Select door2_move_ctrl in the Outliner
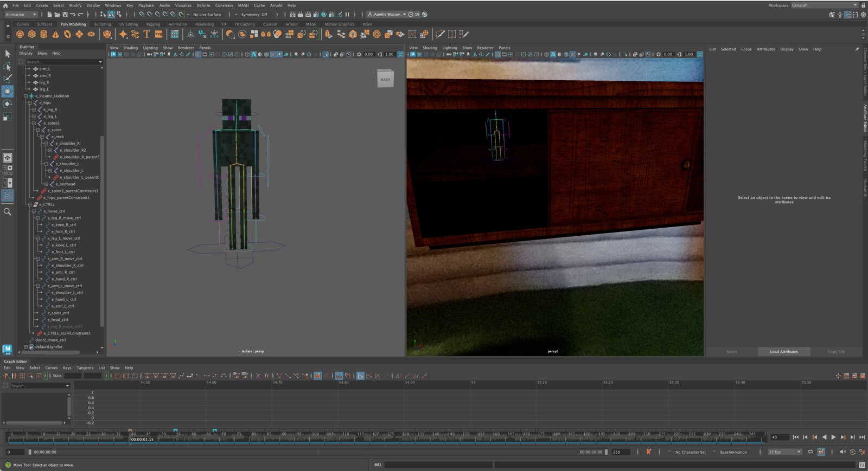Screen dimensions: 868x471 (x=50, y=340)
